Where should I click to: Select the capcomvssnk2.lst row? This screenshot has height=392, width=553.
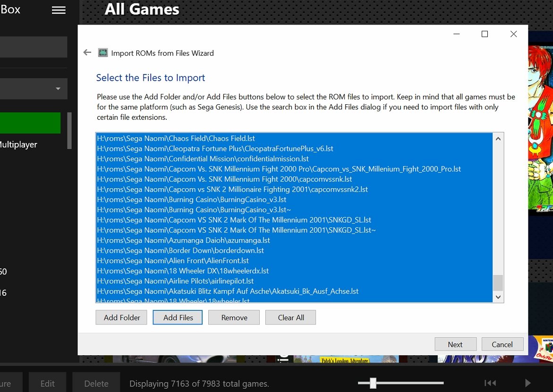click(294, 190)
